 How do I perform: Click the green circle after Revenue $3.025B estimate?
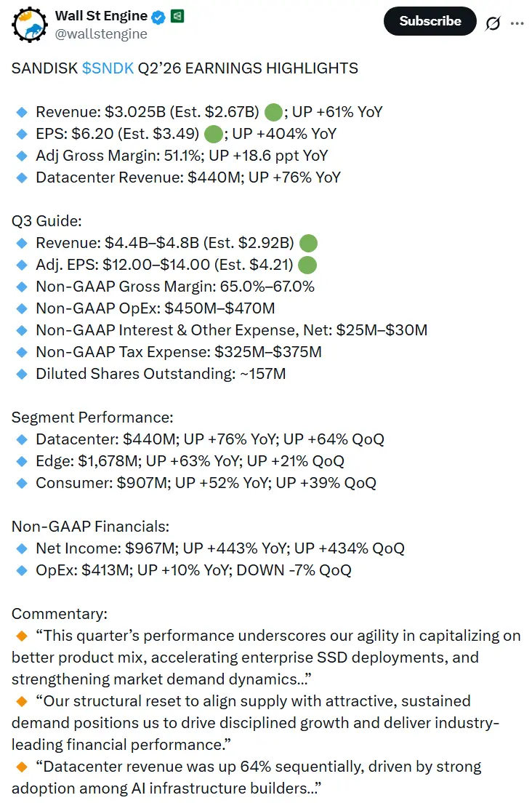[273, 112]
